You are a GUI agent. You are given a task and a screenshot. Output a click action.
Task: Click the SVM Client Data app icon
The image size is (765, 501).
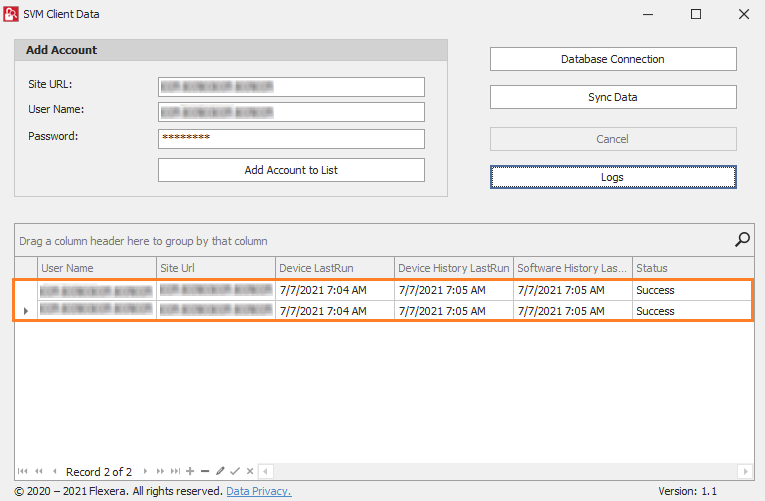(x=11, y=14)
